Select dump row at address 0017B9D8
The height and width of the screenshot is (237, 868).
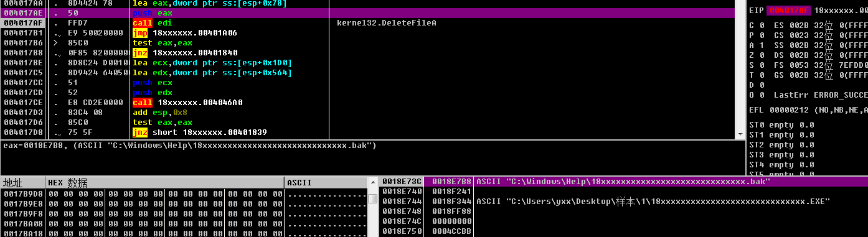(184, 194)
